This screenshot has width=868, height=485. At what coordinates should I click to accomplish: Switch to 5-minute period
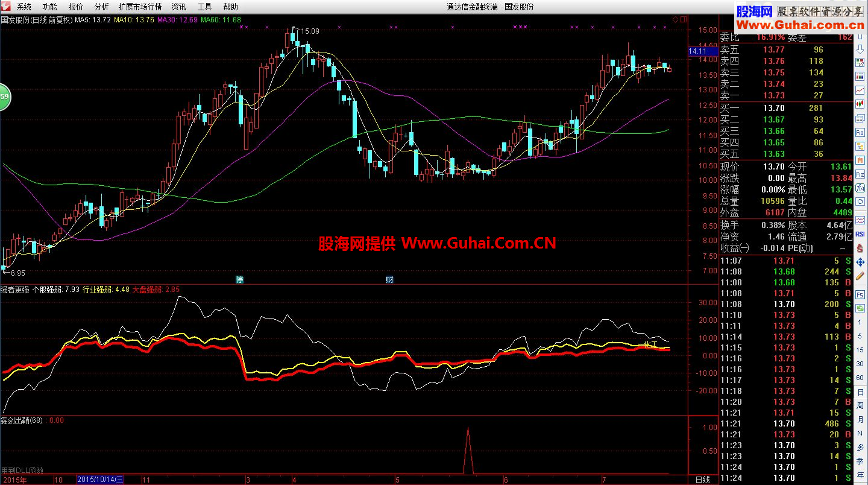coord(860,336)
